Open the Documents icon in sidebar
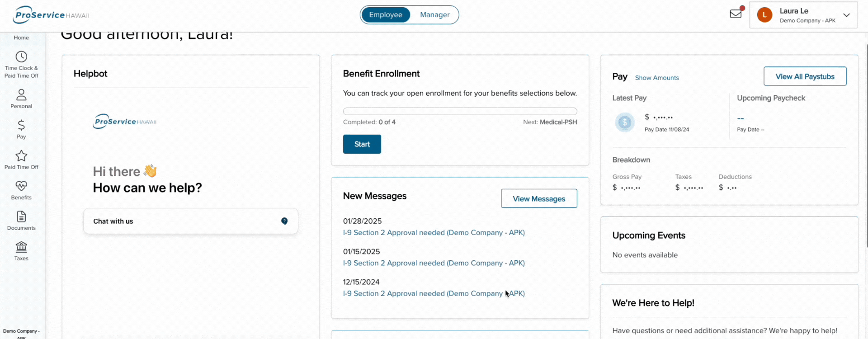868x339 pixels. tap(21, 217)
